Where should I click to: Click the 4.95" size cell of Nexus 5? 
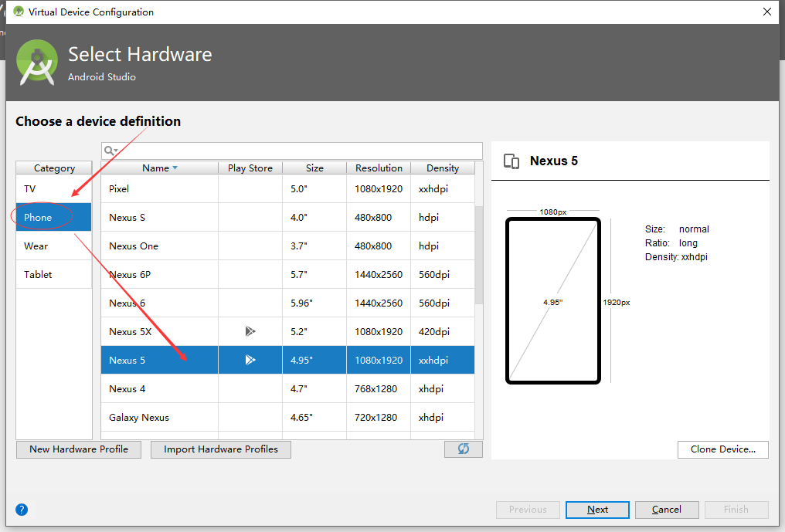pos(314,360)
